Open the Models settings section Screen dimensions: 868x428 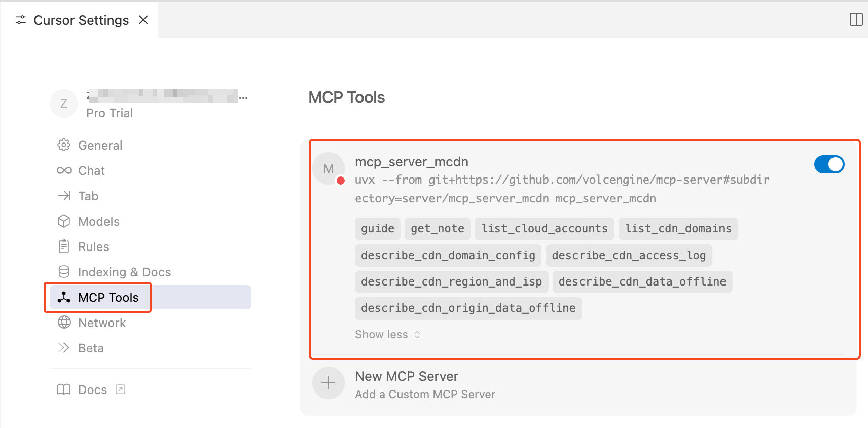(150, 221)
